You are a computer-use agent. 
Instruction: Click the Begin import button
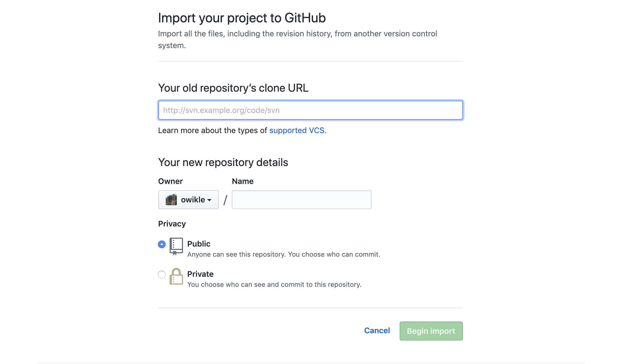tap(431, 331)
